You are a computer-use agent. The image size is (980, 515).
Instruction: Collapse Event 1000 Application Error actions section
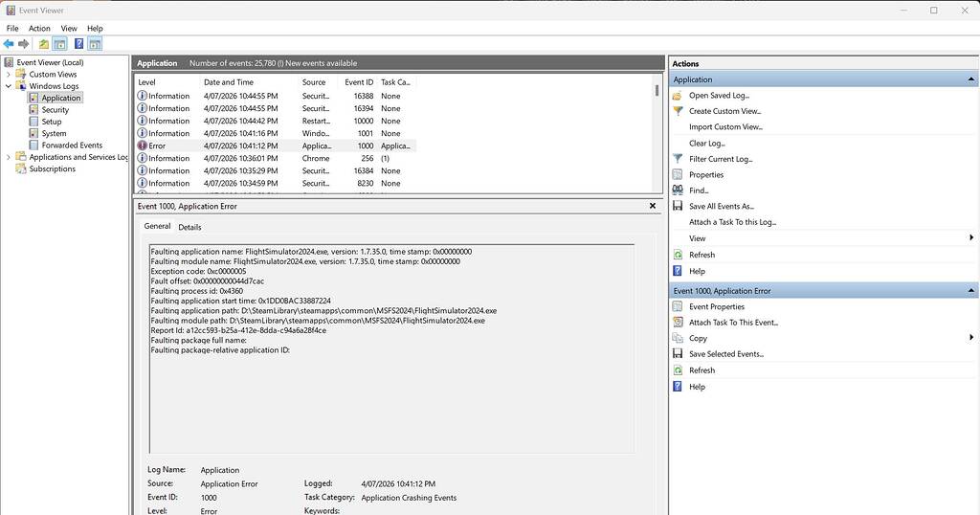[970, 291]
